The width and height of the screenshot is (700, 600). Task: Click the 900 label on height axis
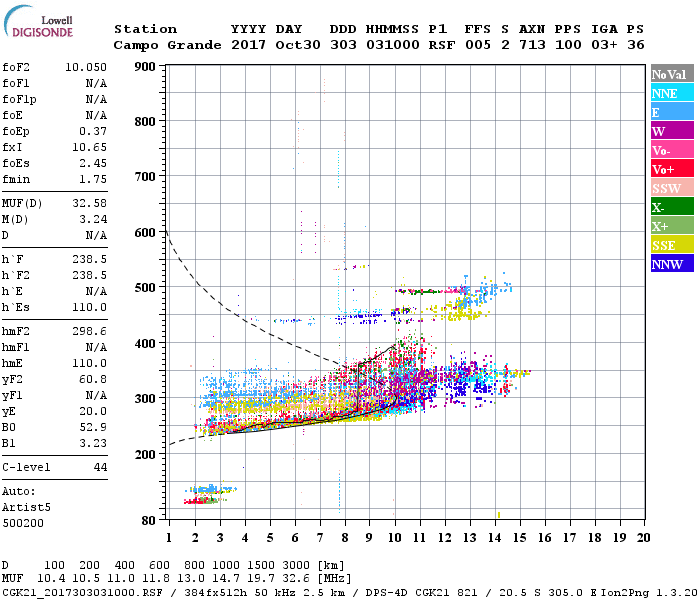[146, 67]
